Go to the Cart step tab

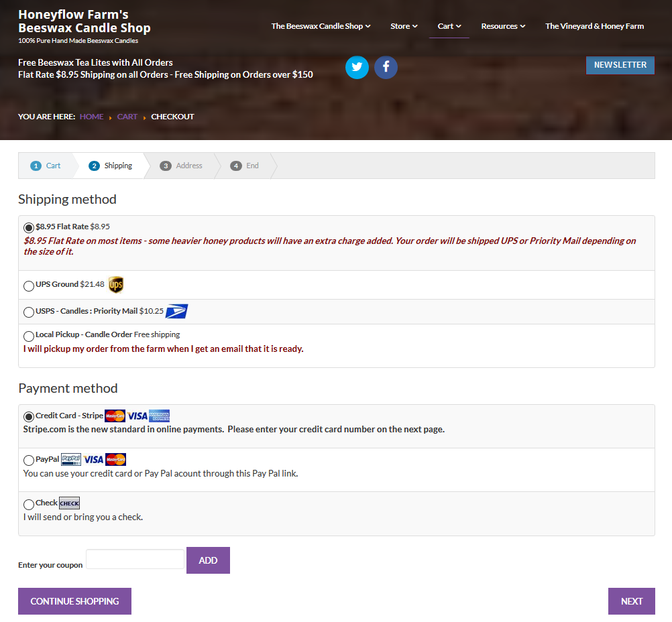pyautogui.click(x=46, y=166)
